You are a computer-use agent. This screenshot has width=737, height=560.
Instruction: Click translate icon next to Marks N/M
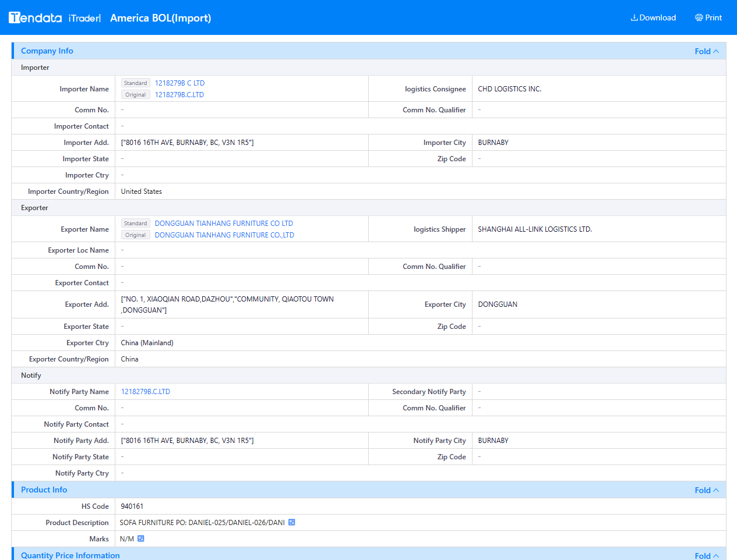pyautogui.click(x=140, y=538)
